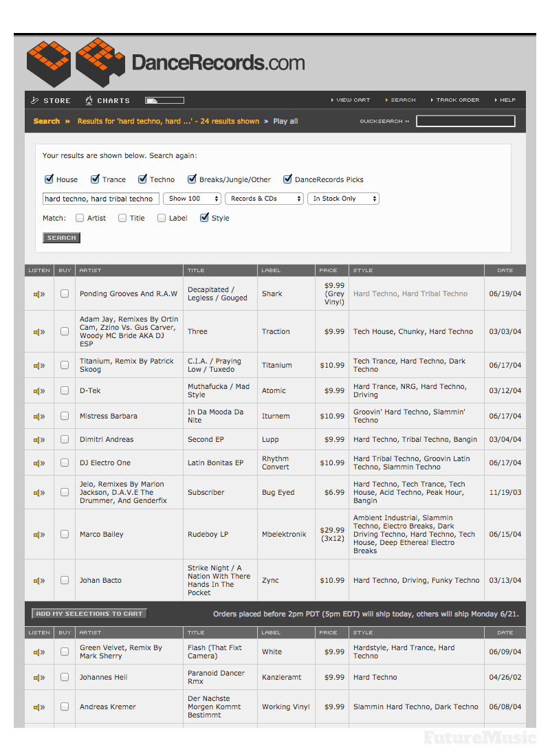The image size is (550, 756).
Task: Open the Charts section
Action: (x=107, y=100)
